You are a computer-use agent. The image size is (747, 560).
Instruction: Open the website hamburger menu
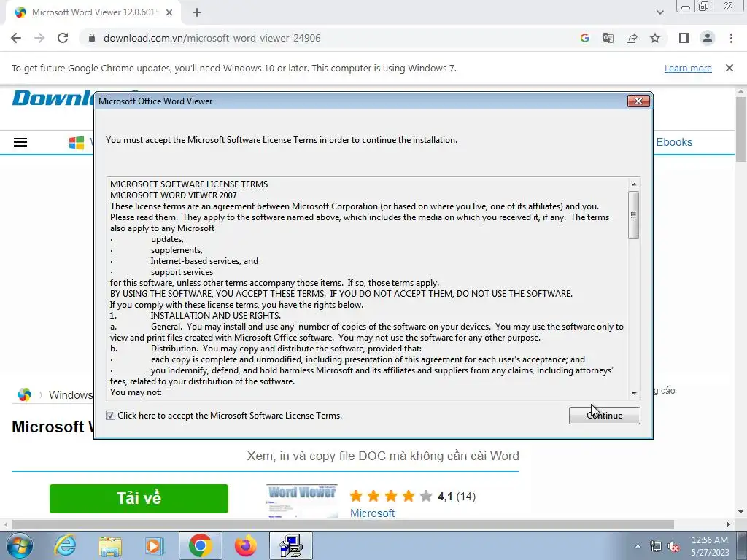[20, 142]
